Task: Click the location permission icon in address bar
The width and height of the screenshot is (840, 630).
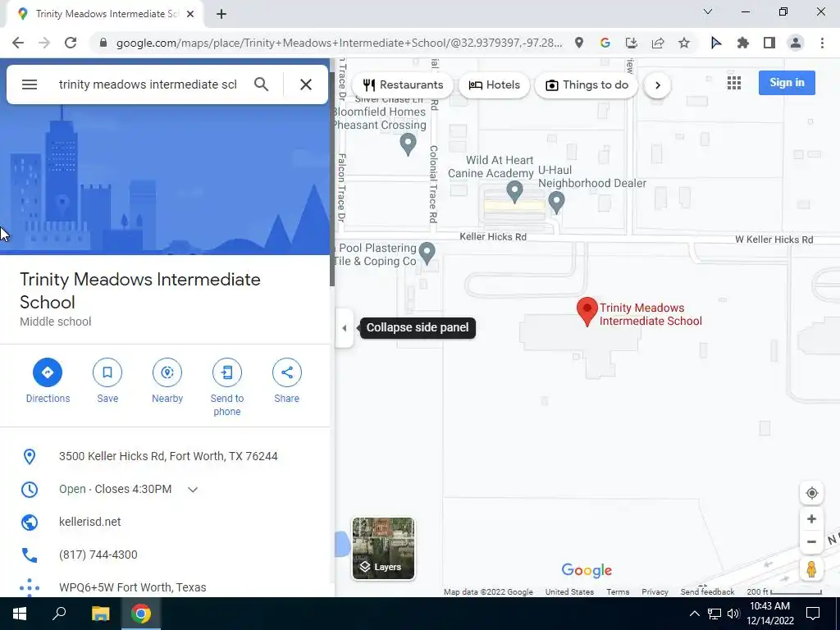Action: point(579,43)
